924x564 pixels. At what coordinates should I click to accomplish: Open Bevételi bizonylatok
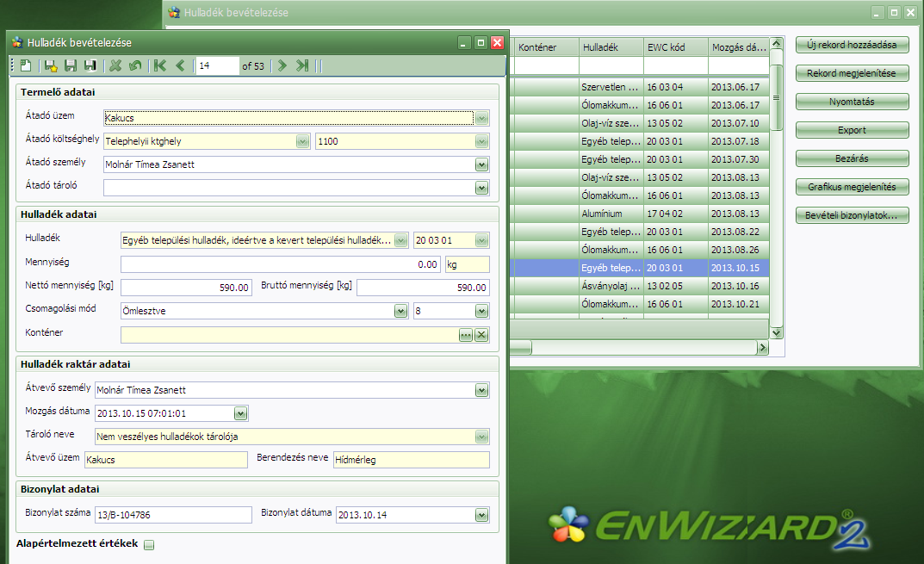853,215
